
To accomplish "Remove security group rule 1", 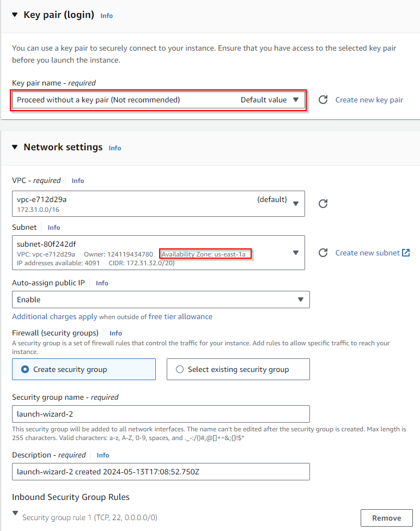I will (386, 518).
